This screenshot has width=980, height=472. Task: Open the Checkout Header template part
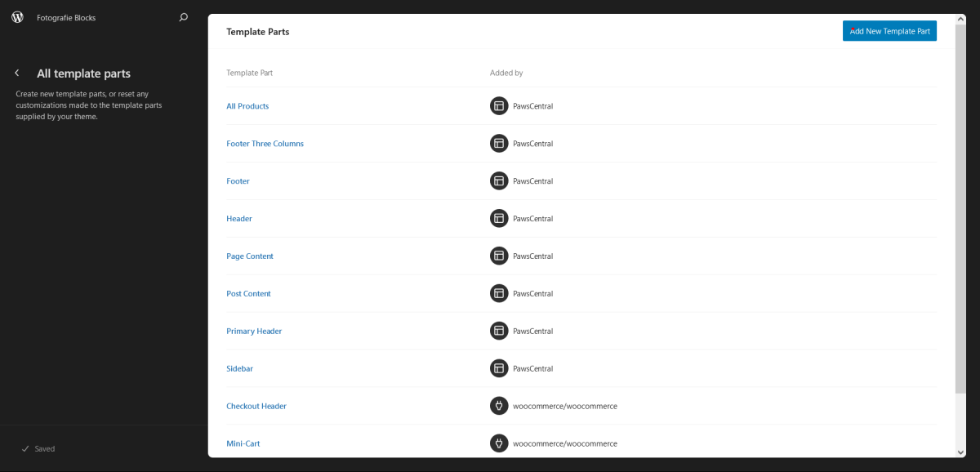coord(256,406)
